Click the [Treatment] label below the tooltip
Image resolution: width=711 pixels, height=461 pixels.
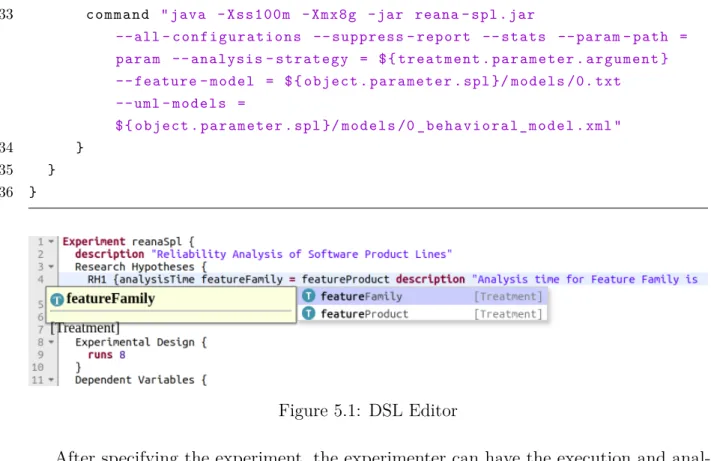pos(85,328)
